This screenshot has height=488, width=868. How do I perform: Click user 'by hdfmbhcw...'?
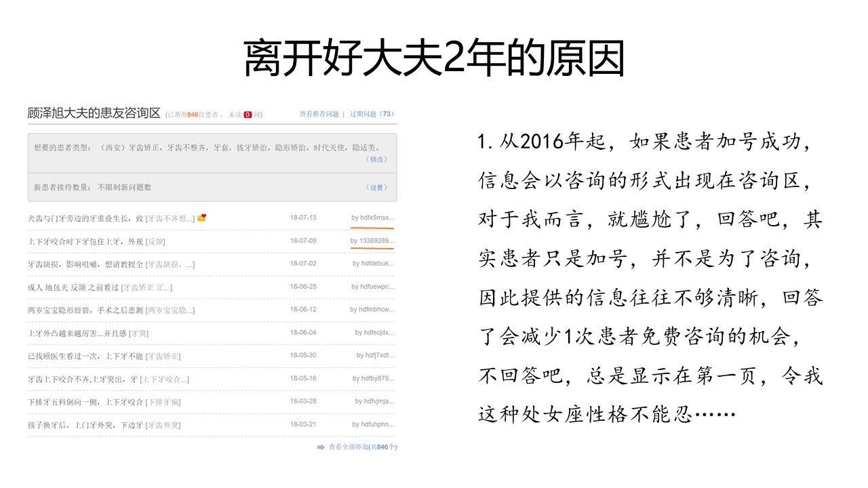point(372,309)
